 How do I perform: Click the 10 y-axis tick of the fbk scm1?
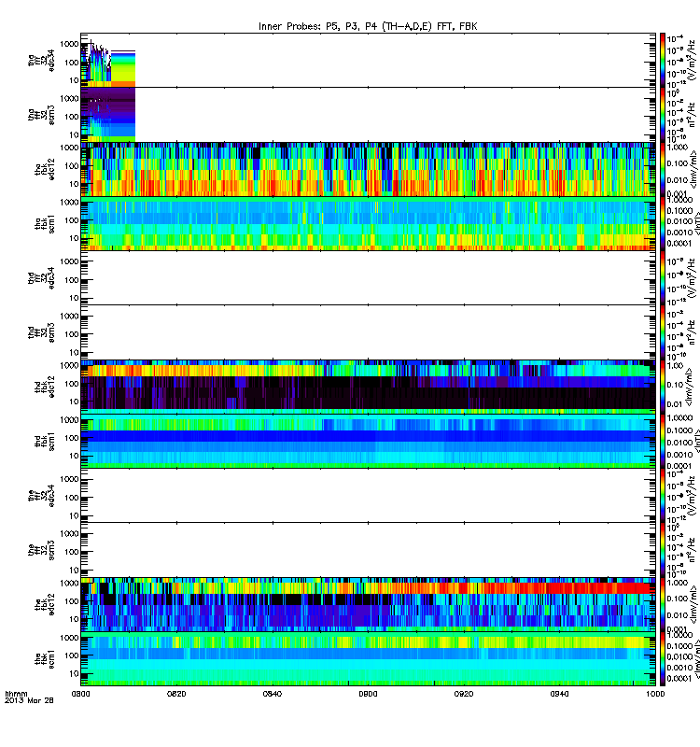[74, 673]
